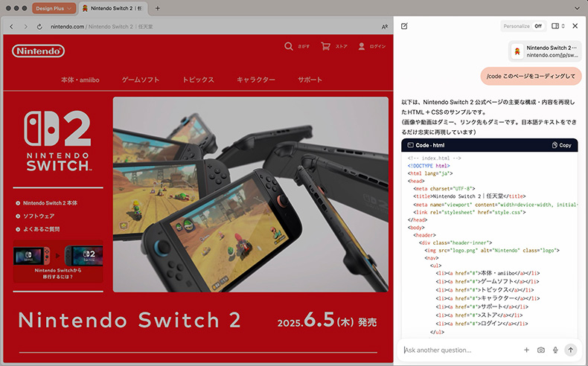Click the code line containing lang="ja"
This screenshot has width=588, height=366.
coord(430,173)
